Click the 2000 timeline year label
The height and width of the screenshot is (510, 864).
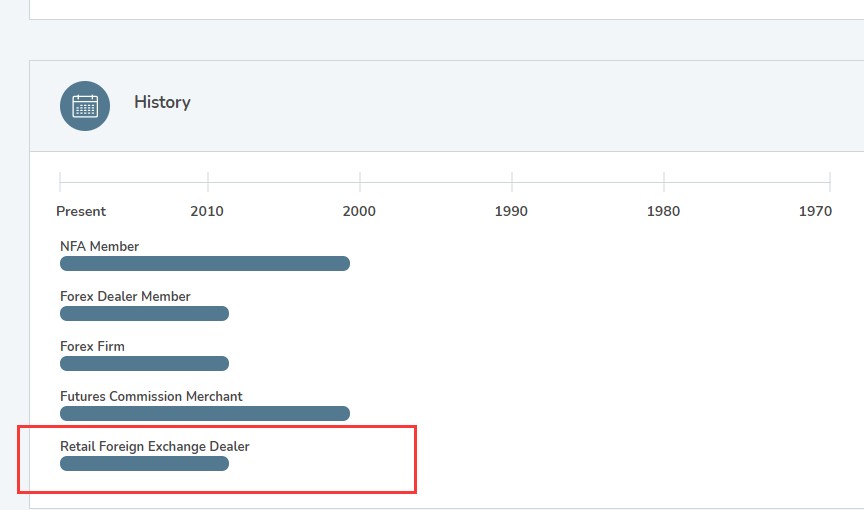(359, 211)
